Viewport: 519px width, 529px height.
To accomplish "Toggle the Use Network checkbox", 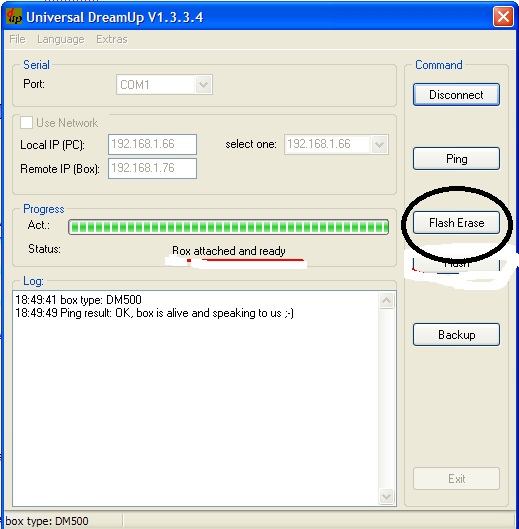I will 26,122.
